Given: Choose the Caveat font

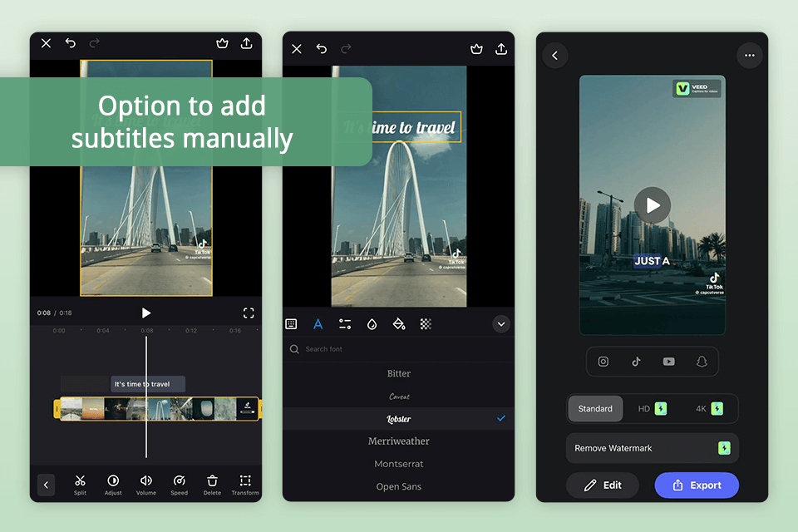Looking at the screenshot, I should pos(398,396).
